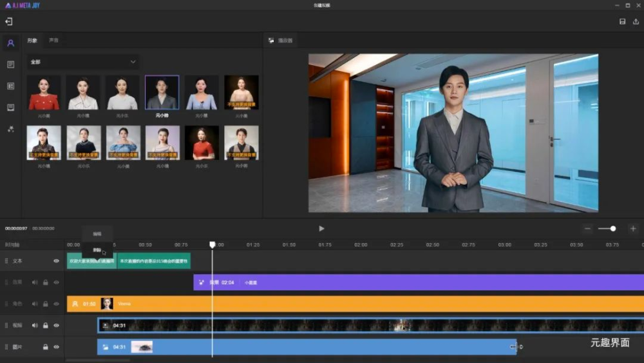Select avatar 元小帅 in gray suit

[x=162, y=92]
